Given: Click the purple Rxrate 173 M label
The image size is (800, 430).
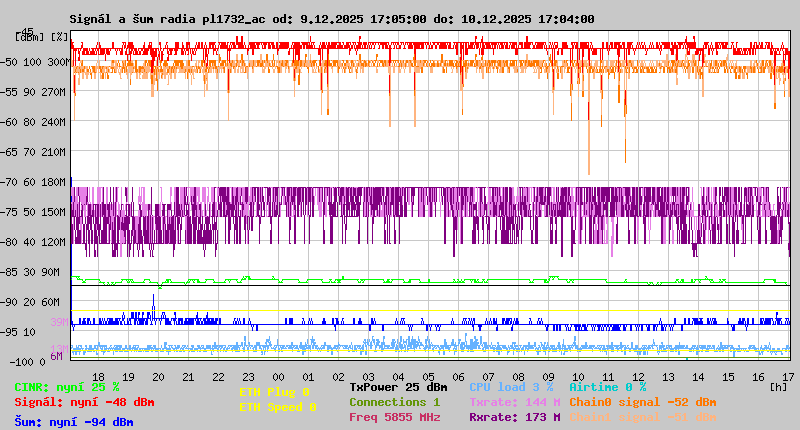Looking at the screenshot, I should click(514, 417).
